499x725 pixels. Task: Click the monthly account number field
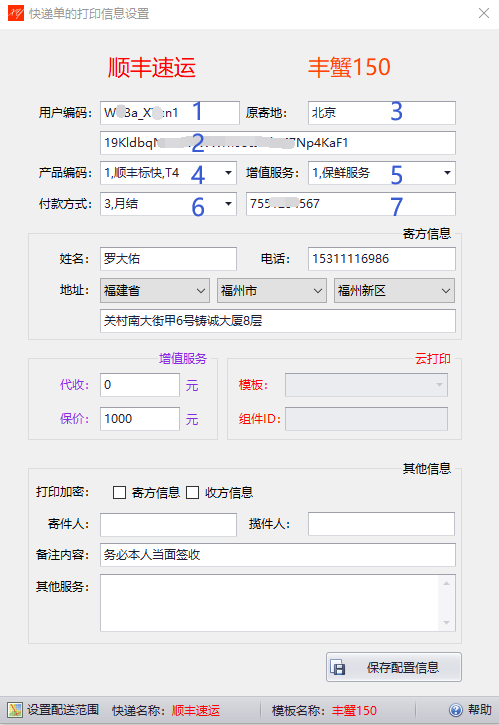coord(351,204)
